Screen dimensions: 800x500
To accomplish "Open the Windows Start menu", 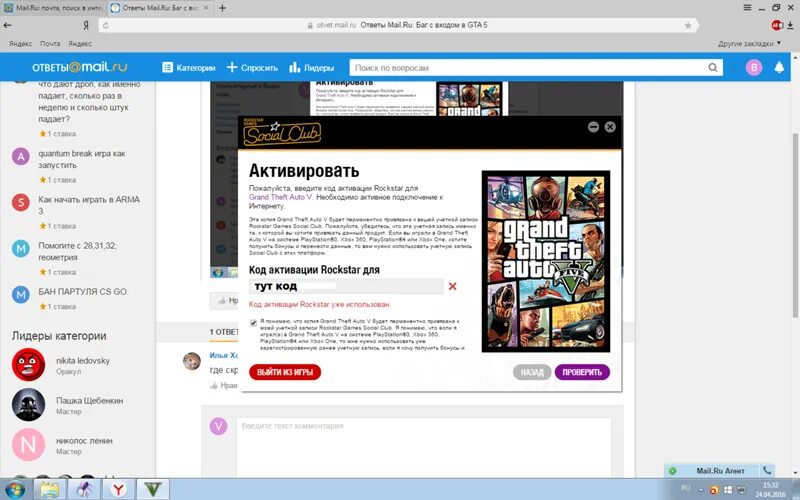I will tap(14, 490).
